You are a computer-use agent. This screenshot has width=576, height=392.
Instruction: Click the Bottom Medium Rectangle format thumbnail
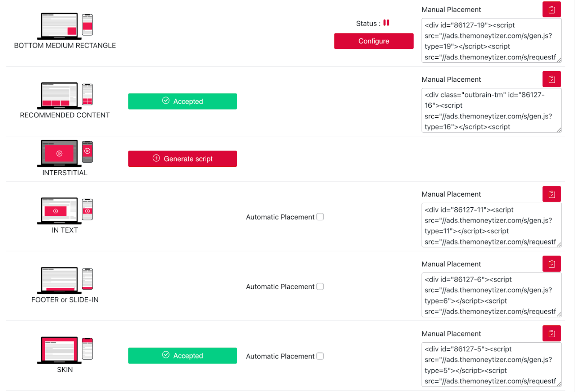click(65, 26)
